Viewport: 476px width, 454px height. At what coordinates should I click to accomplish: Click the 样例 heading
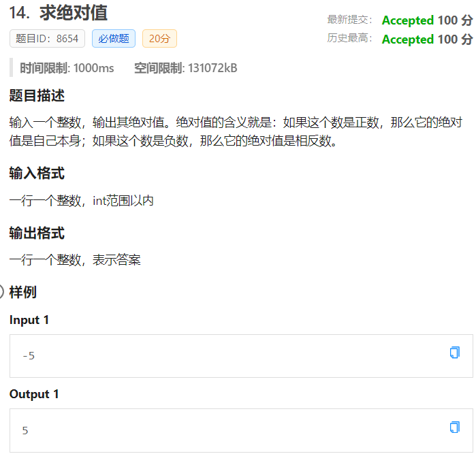pyautogui.click(x=23, y=292)
